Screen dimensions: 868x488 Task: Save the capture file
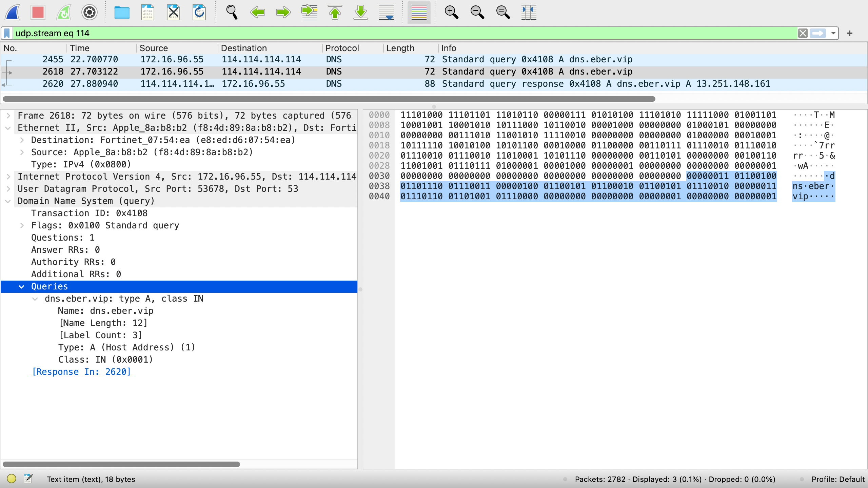[x=148, y=13]
